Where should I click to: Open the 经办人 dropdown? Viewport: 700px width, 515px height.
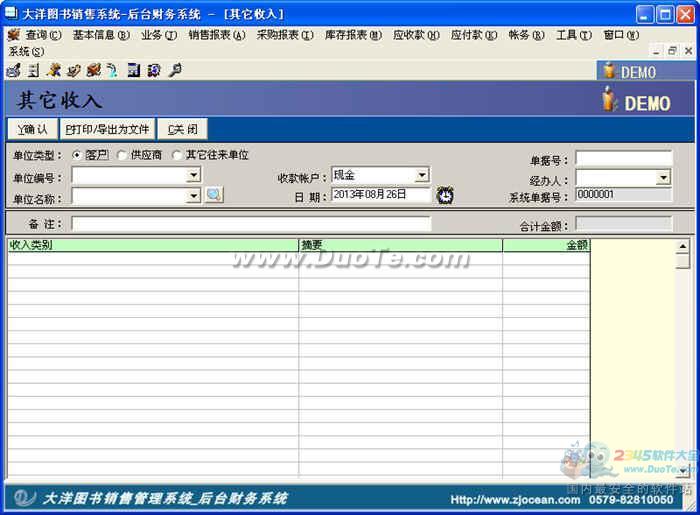pos(663,178)
